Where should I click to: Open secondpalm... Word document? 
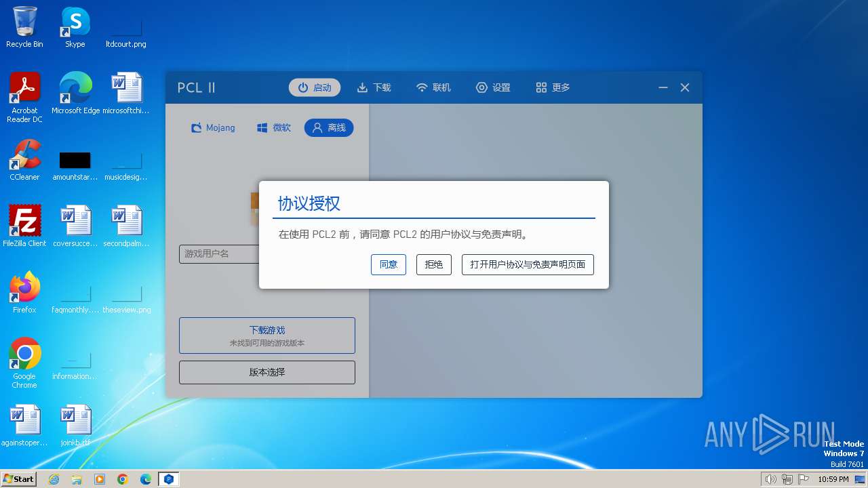126,226
